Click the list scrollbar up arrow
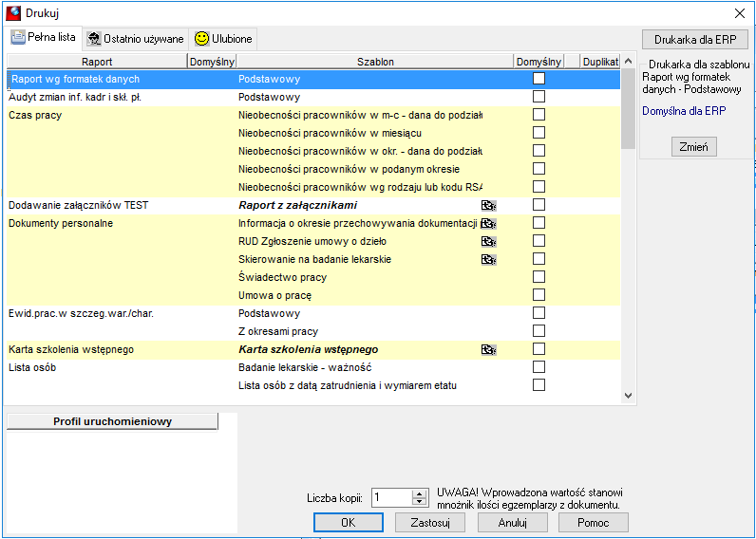 (x=628, y=61)
